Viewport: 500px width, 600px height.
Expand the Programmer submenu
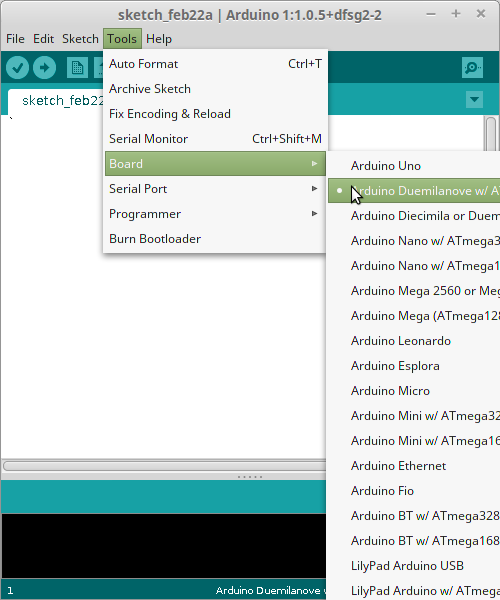pyautogui.click(x=215, y=214)
